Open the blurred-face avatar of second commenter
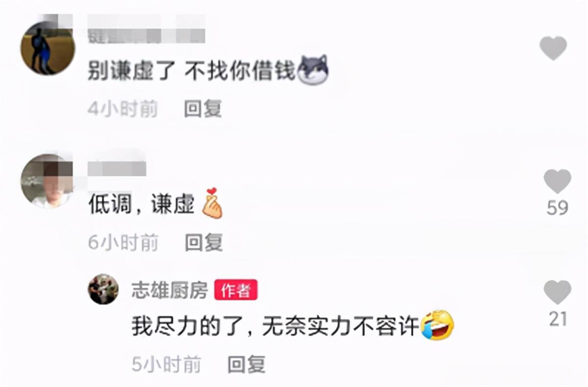 pyautogui.click(x=47, y=181)
